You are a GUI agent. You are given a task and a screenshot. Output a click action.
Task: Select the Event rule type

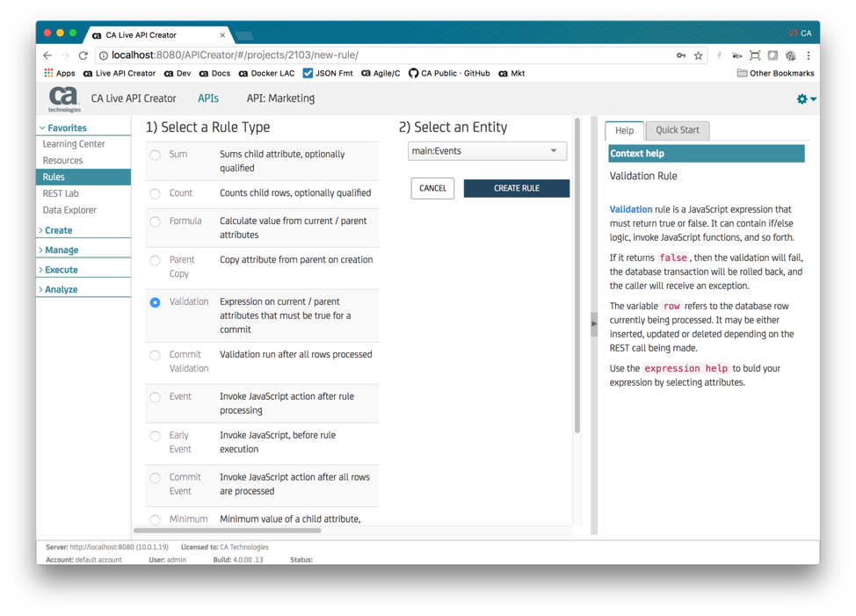(155, 397)
